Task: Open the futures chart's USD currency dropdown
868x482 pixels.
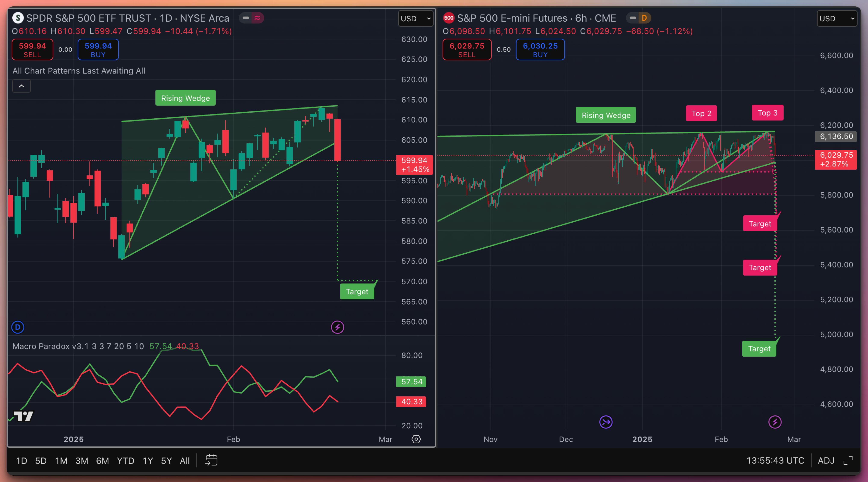Action: coord(837,19)
